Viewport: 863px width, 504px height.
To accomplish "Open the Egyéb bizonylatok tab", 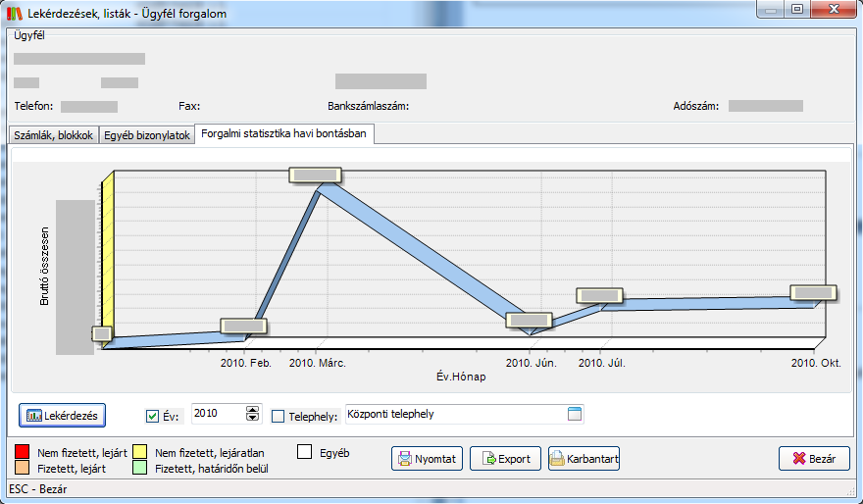I will (147, 135).
